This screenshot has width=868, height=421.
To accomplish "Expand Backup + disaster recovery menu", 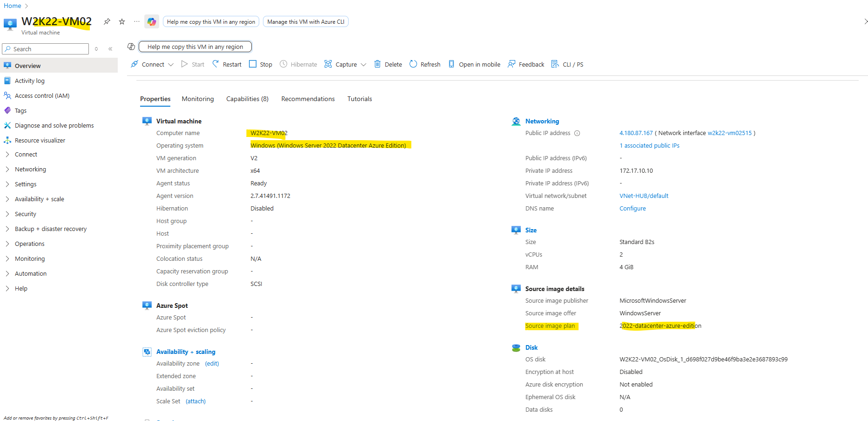I will 50,229.
